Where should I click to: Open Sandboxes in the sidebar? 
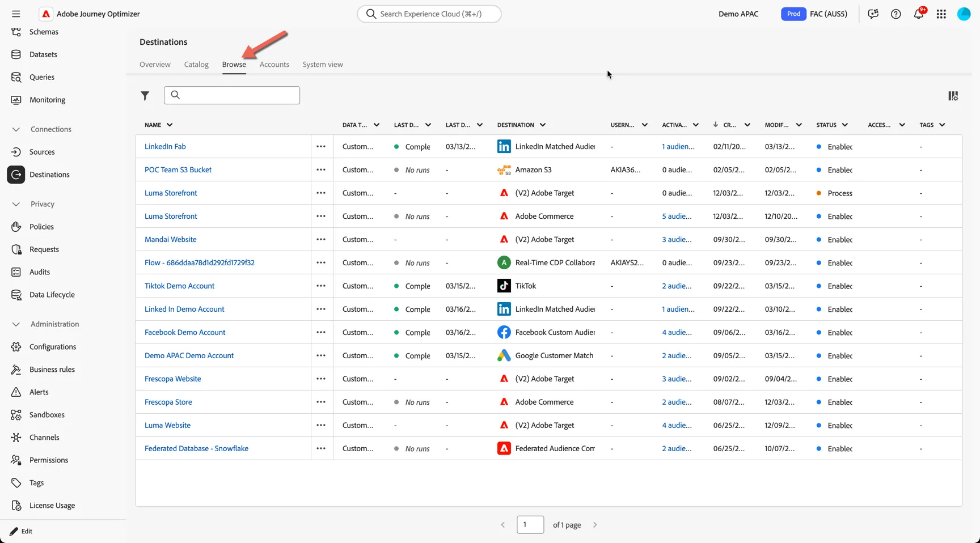click(x=47, y=415)
